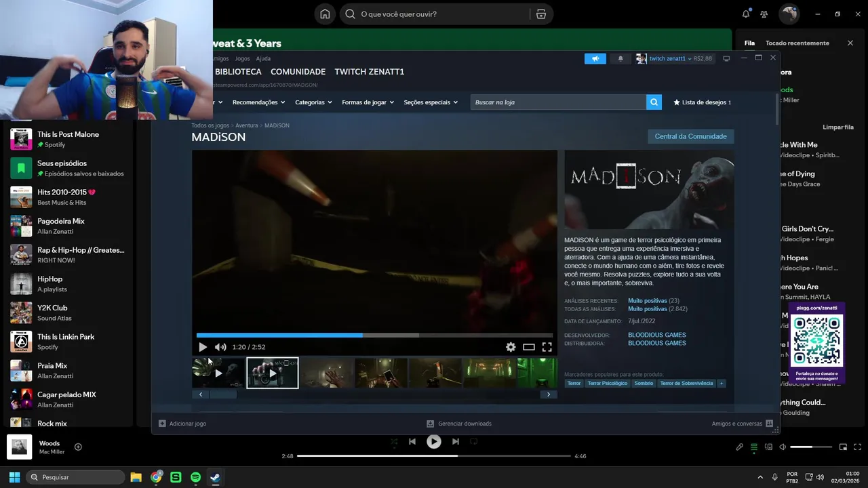
Task: Switch to Fila tab in Spotify
Action: [749, 43]
